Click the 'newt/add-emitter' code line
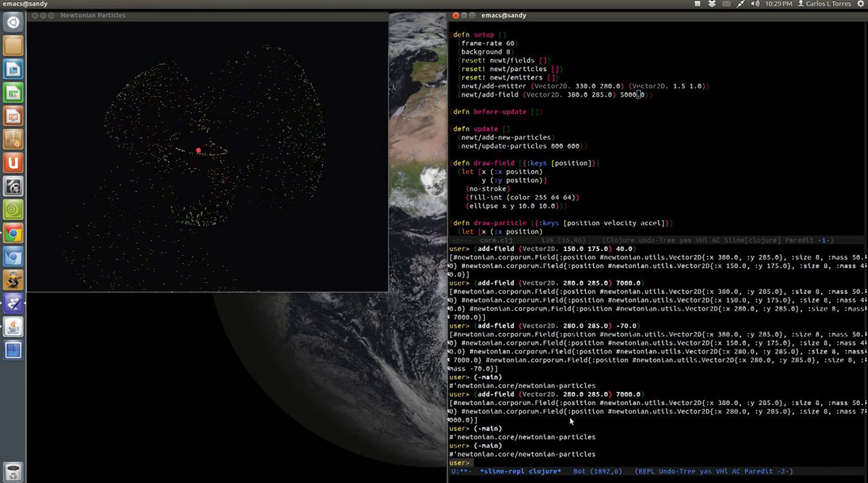This screenshot has height=483, width=868. pyautogui.click(x=583, y=86)
